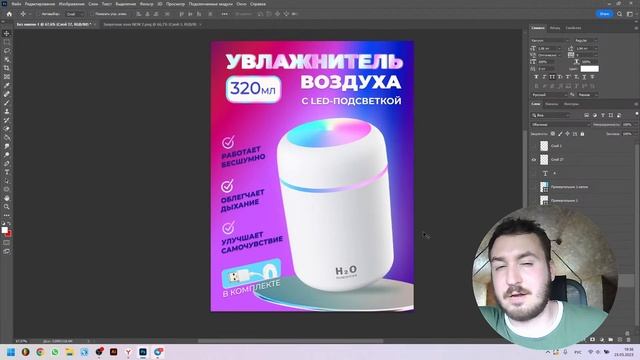Open Photoshop from the Windows taskbar

(x=143, y=352)
